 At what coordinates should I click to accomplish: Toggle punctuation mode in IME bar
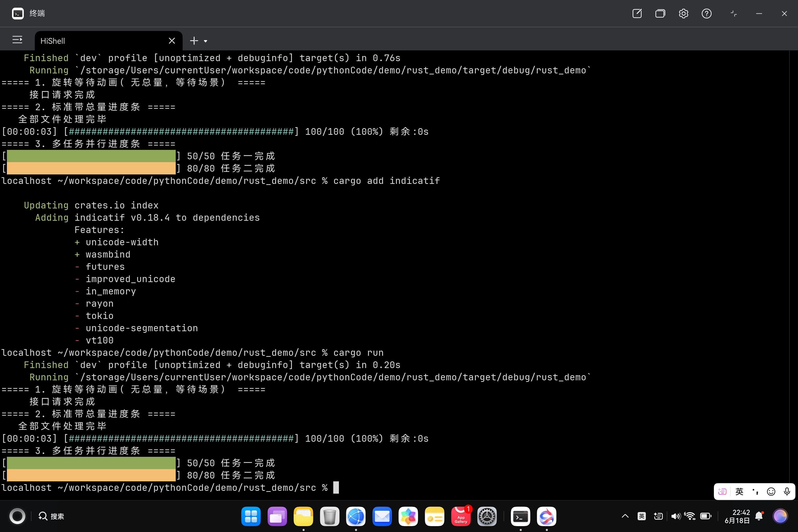(x=755, y=492)
